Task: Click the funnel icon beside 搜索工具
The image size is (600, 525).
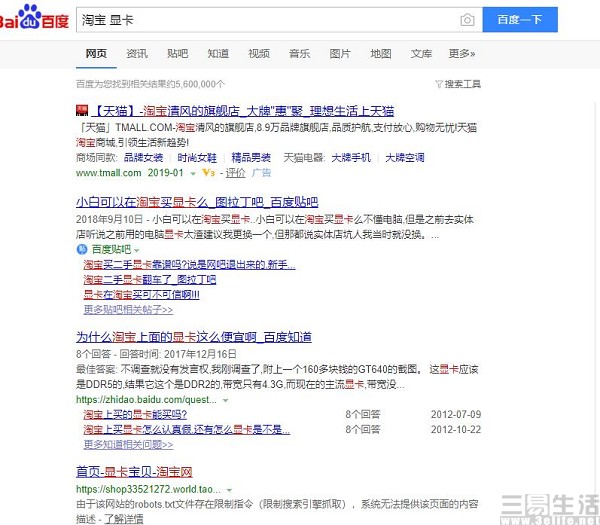Action: 439,84
